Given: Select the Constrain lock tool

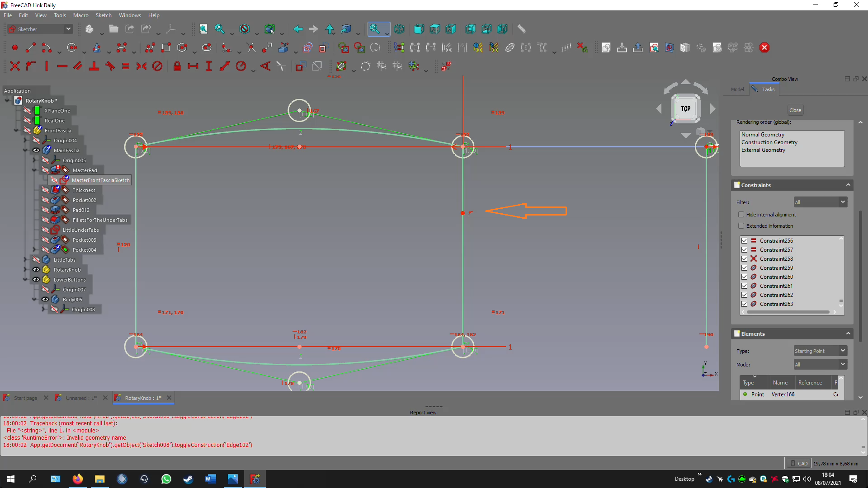Looking at the screenshot, I should coord(177,66).
